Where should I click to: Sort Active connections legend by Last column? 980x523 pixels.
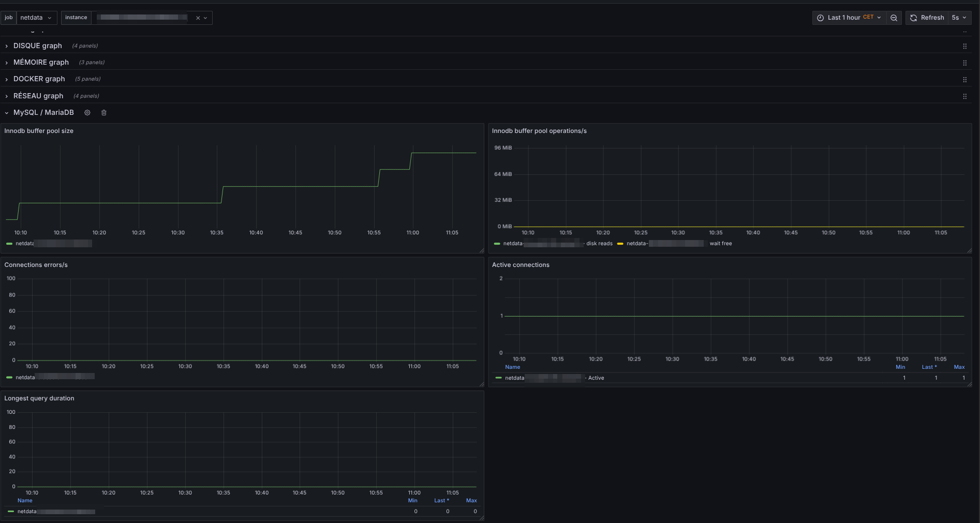929,367
